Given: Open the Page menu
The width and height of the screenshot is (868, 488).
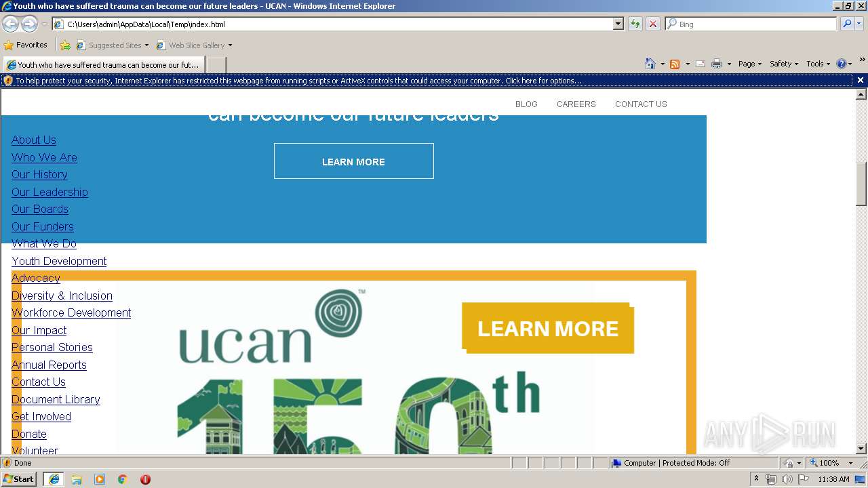Looking at the screenshot, I should tap(750, 64).
